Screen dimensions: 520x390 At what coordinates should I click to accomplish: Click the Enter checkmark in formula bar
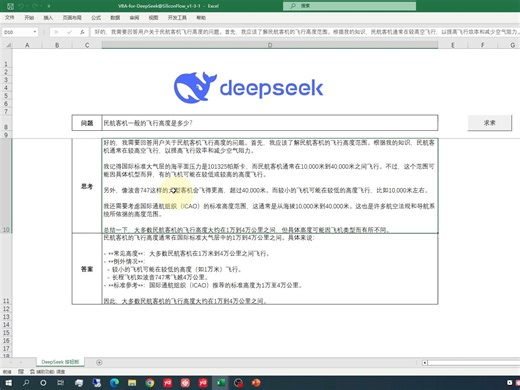(x=69, y=32)
